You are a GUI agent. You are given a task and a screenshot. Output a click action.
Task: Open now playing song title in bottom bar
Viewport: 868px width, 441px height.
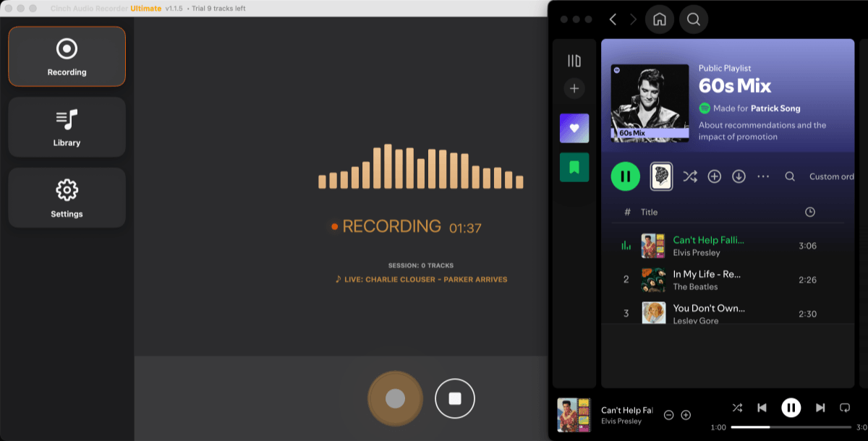pyautogui.click(x=627, y=410)
